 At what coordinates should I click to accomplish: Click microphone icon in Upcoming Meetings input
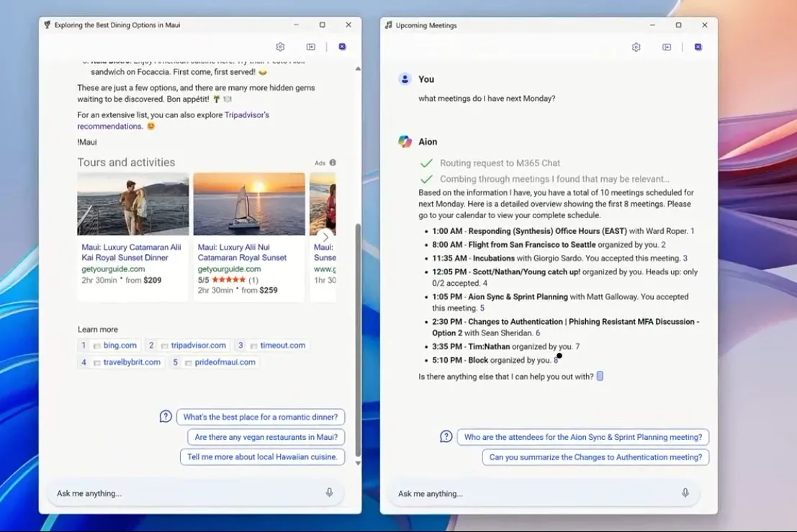pyautogui.click(x=685, y=493)
